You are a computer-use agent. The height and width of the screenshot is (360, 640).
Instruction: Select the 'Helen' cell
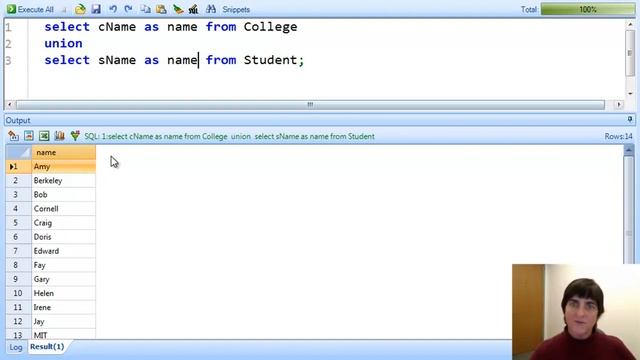pyautogui.click(x=64, y=293)
